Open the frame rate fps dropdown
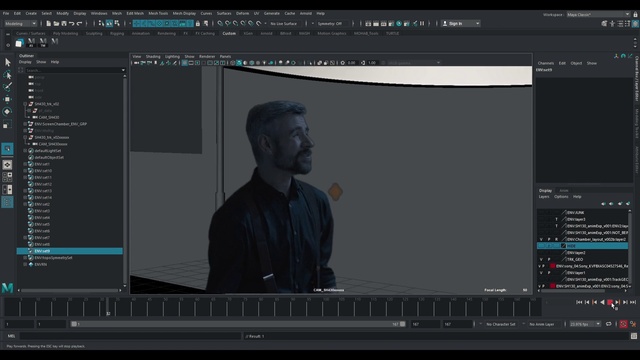The height and width of the screenshot is (360, 640). [x=585, y=324]
